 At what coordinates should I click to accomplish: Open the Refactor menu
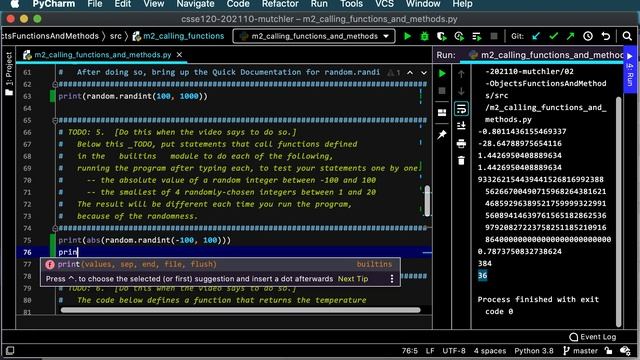(280, 4)
